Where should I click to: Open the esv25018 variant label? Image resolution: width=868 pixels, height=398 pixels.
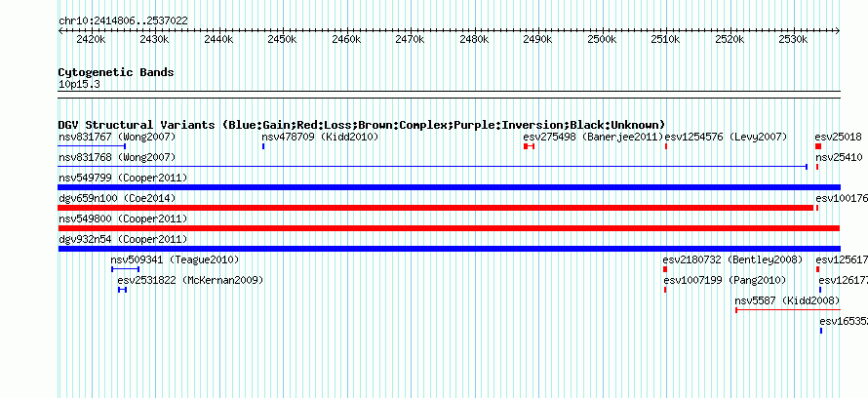(x=838, y=137)
